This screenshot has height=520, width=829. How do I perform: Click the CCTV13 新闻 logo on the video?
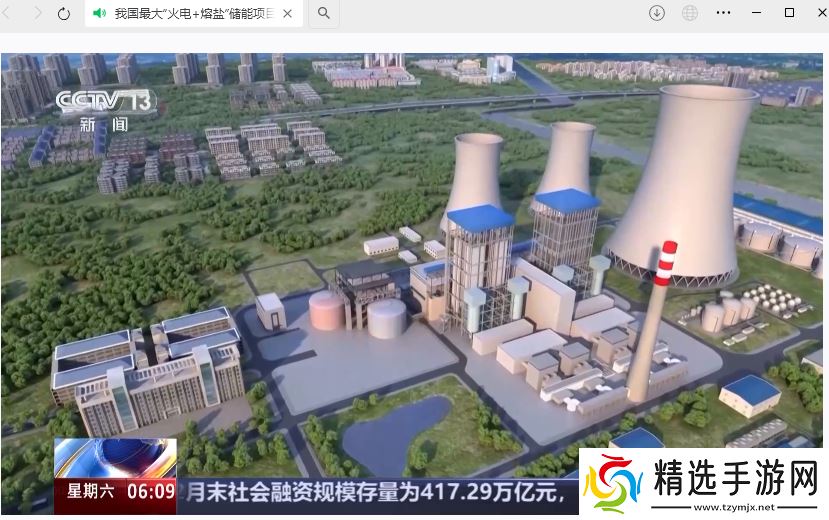[104, 110]
